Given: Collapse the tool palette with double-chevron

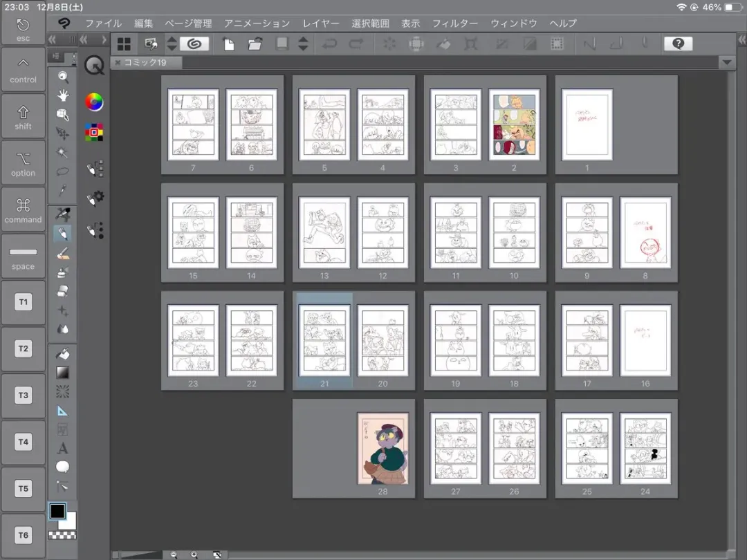Looking at the screenshot, I should click(53, 39).
